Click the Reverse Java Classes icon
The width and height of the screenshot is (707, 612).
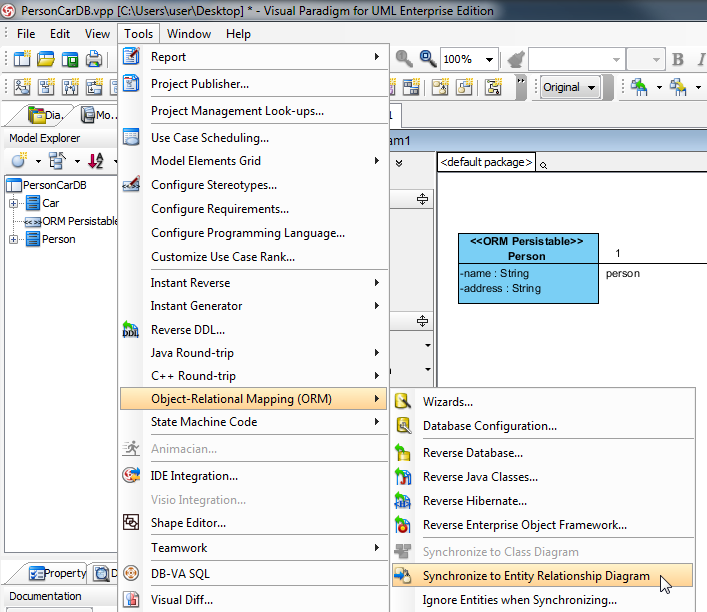pyautogui.click(x=403, y=476)
